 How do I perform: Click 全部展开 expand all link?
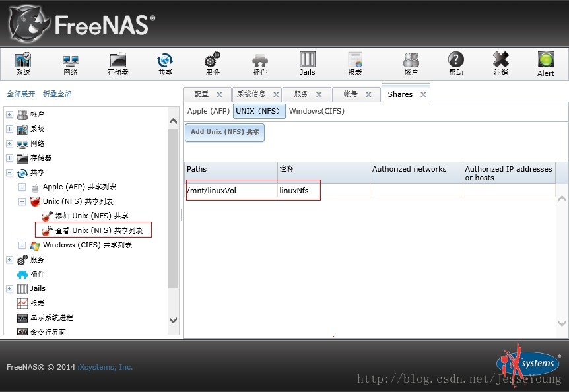20,94
